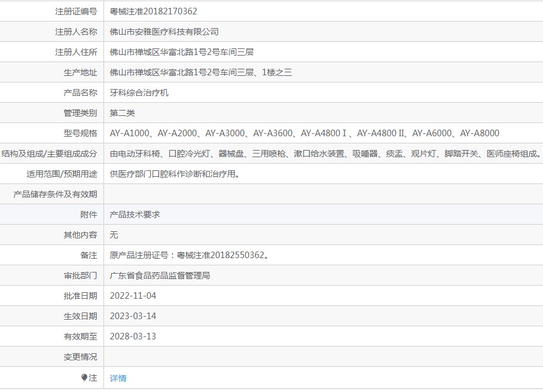Click approval department 广东省食品药品监督管理局

(160, 275)
